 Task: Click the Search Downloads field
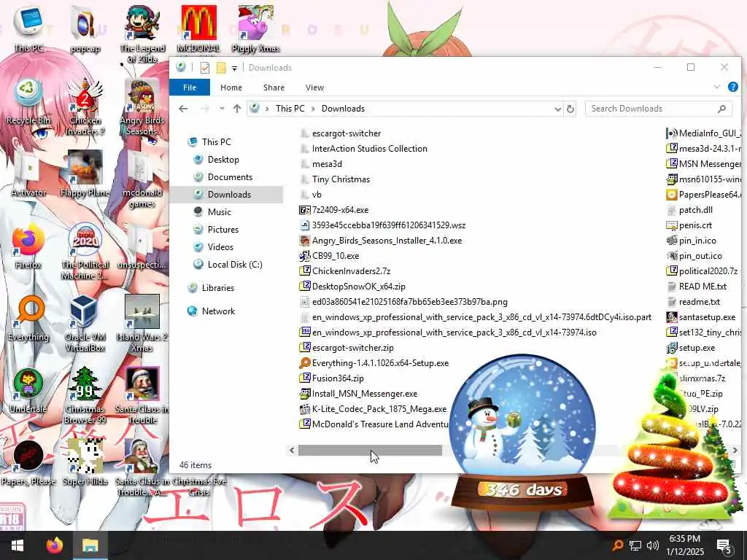tap(658, 109)
